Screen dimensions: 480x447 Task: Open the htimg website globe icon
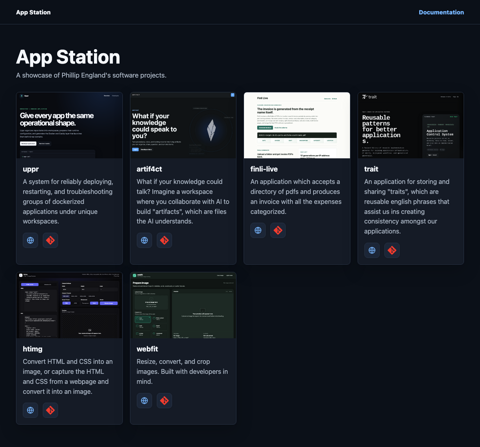coord(30,410)
